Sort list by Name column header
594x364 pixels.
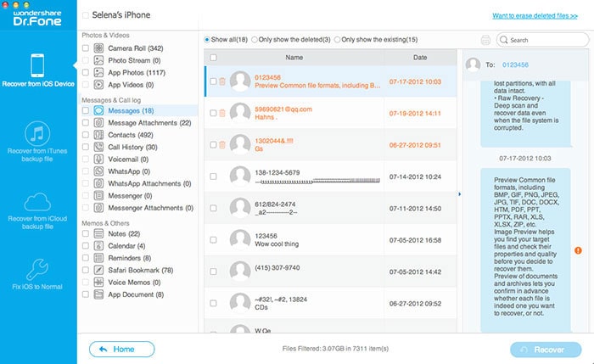[x=294, y=58]
